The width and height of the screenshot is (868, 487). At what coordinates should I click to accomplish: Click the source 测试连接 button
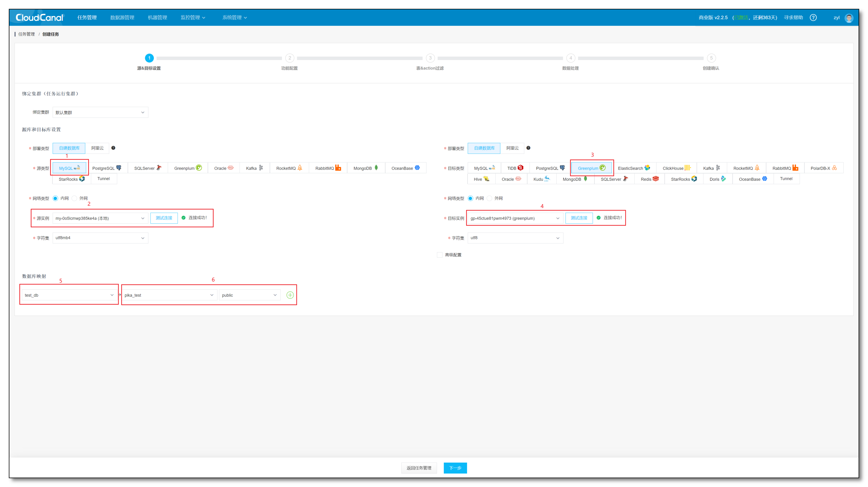coord(164,218)
